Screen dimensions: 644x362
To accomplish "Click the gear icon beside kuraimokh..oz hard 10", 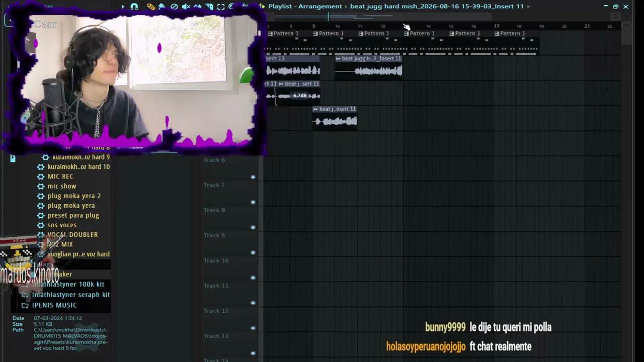I will [41, 167].
